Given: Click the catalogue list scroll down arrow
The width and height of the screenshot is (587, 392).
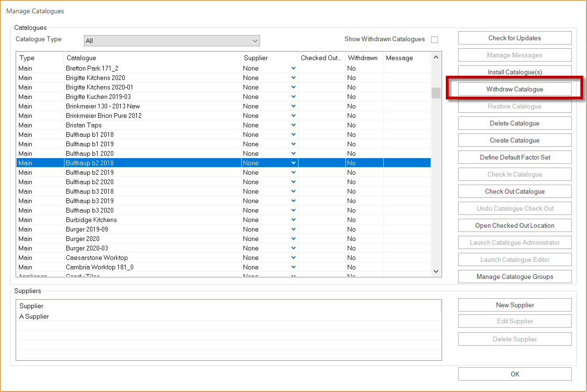Looking at the screenshot, I should click(x=436, y=271).
